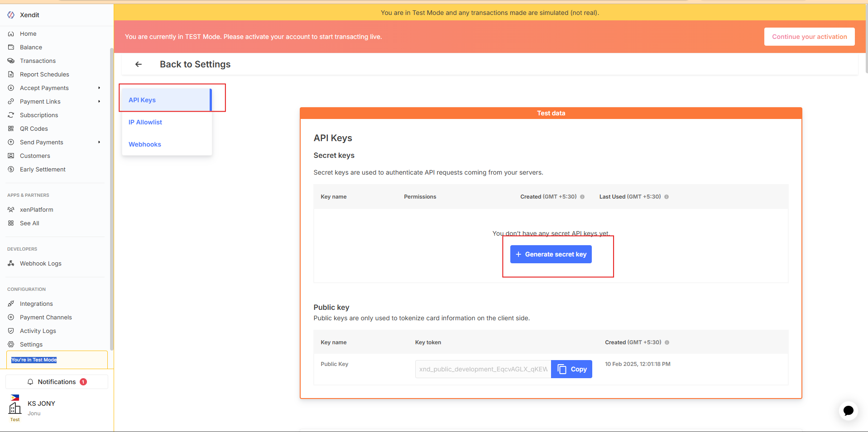Click the info icon next to Last Used

[x=667, y=197]
